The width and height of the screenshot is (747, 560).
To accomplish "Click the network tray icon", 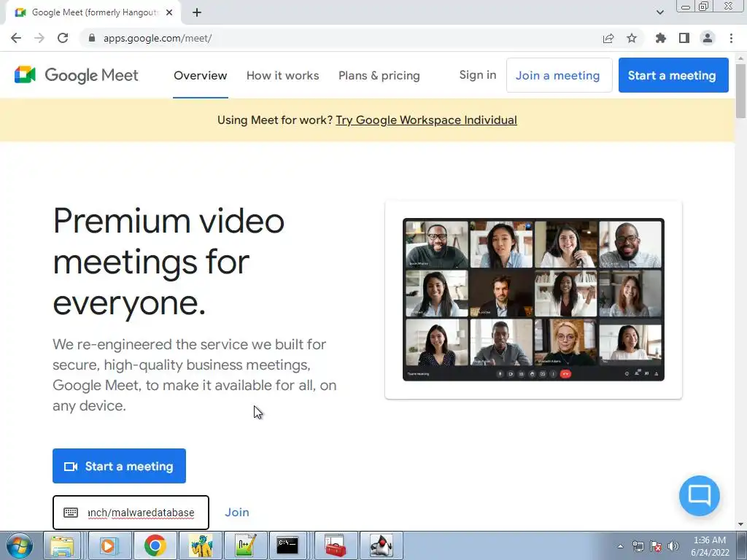I will coord(638,546).
